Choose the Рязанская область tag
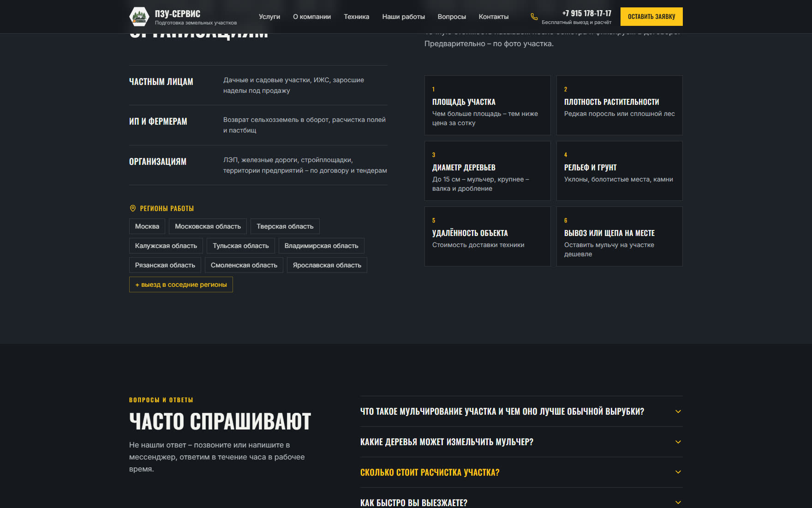This screenshot has height=508, width=812. coord(165,265)
